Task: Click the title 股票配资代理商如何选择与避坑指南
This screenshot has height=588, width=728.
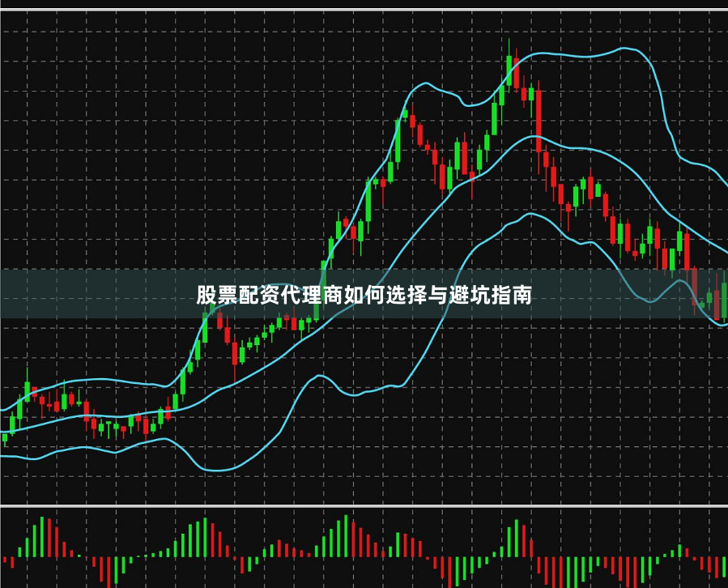Action: coord(364,295)
